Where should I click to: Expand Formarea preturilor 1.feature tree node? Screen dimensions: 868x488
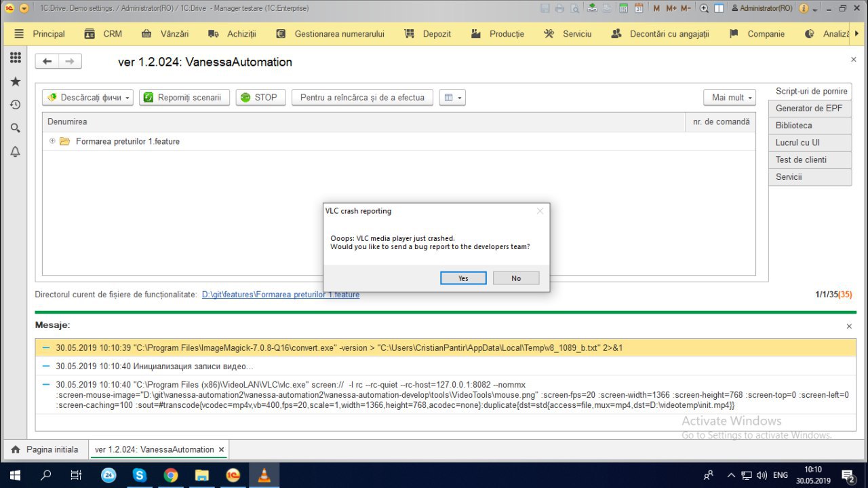[52, 141]
